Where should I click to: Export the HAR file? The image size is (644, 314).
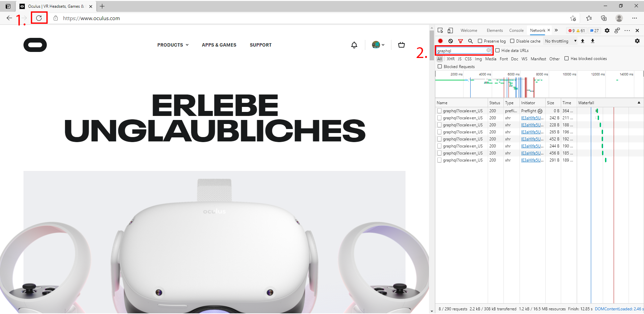click(x=593, y=41)
